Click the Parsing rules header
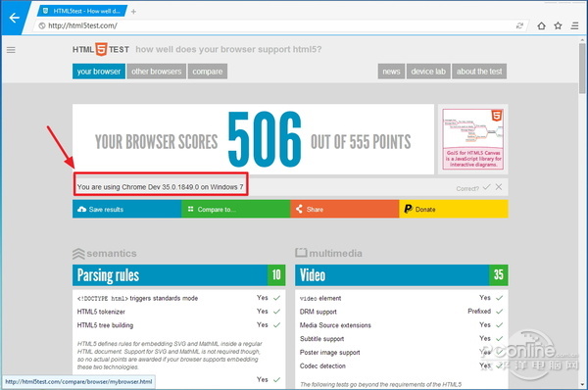Screen dimensions: 588x390 tap(179, 275)
